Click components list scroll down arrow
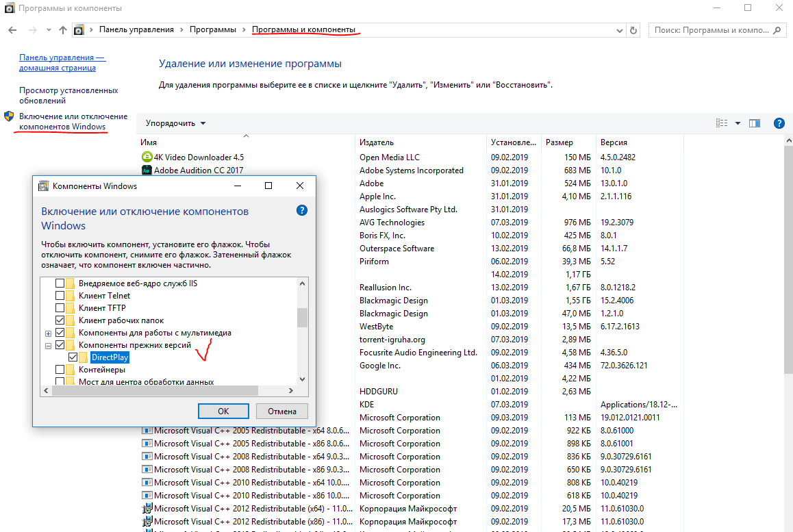This screenshot has height=532, width=793. (x=302, y=379)
